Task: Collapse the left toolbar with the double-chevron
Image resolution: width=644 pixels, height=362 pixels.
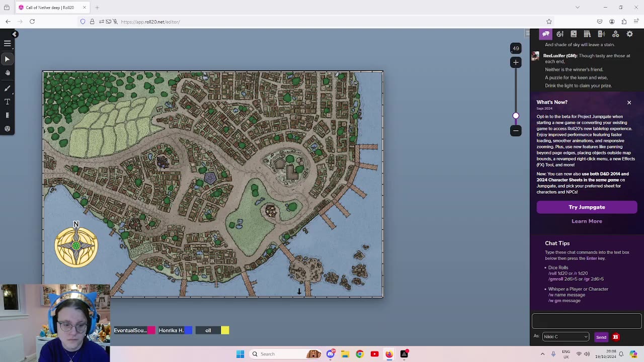Action: pyautogui.click(x=15, y=34)
